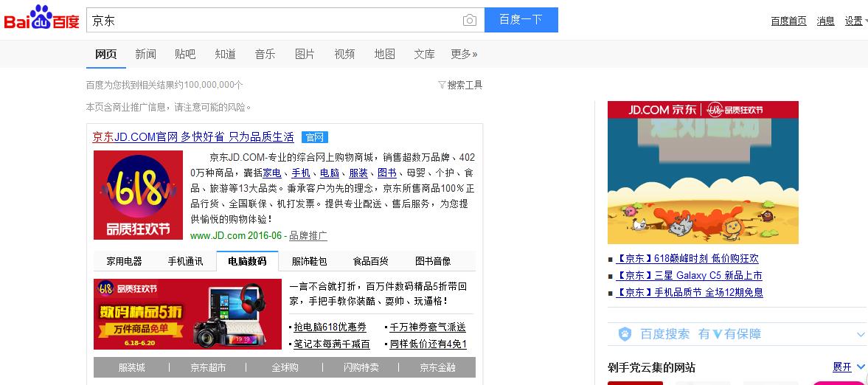Open camera image search icon
Screen dimensions: 868x385
pos(470,21)
